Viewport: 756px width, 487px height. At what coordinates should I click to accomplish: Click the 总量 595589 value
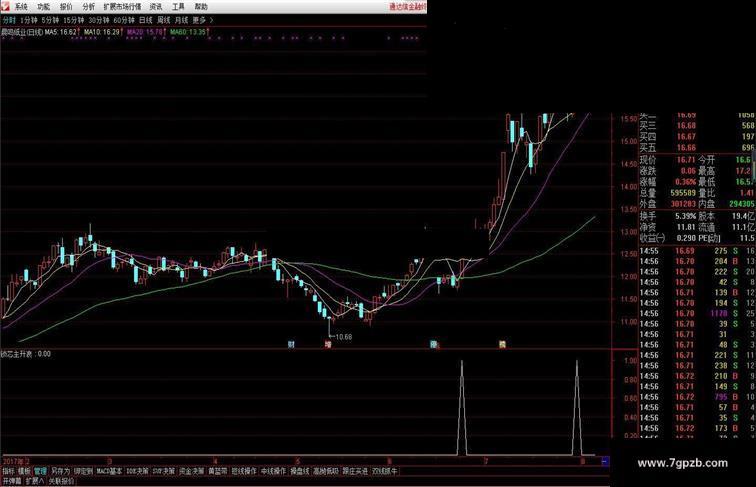click(x=683, y=193)
